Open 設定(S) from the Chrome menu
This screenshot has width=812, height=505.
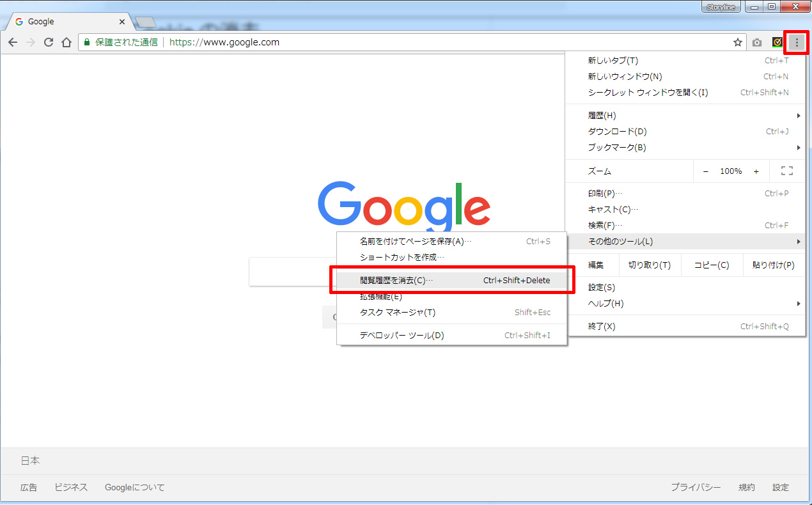[x=602, y=288]
